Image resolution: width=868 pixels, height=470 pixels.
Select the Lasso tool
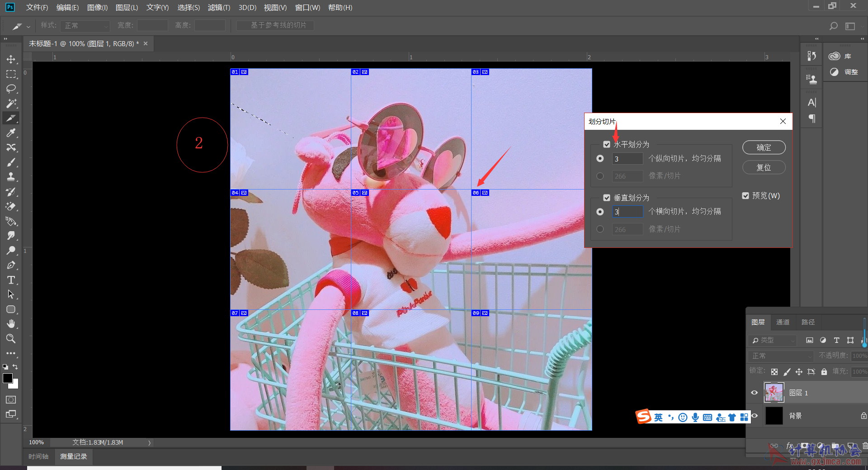pos(11,89)
